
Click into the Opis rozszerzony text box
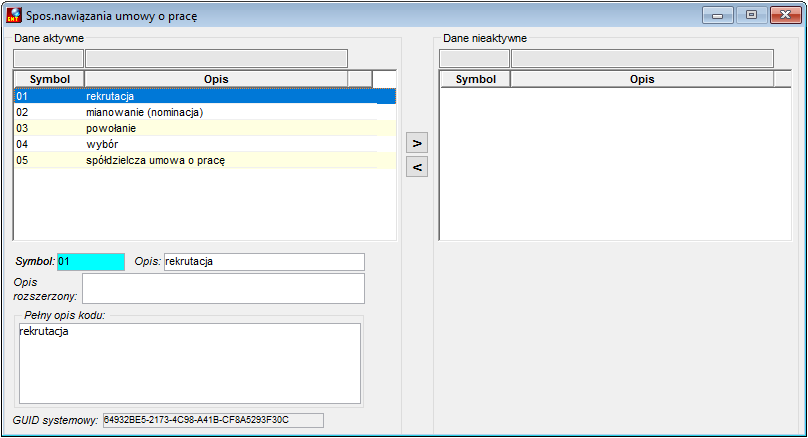[223, 289]
